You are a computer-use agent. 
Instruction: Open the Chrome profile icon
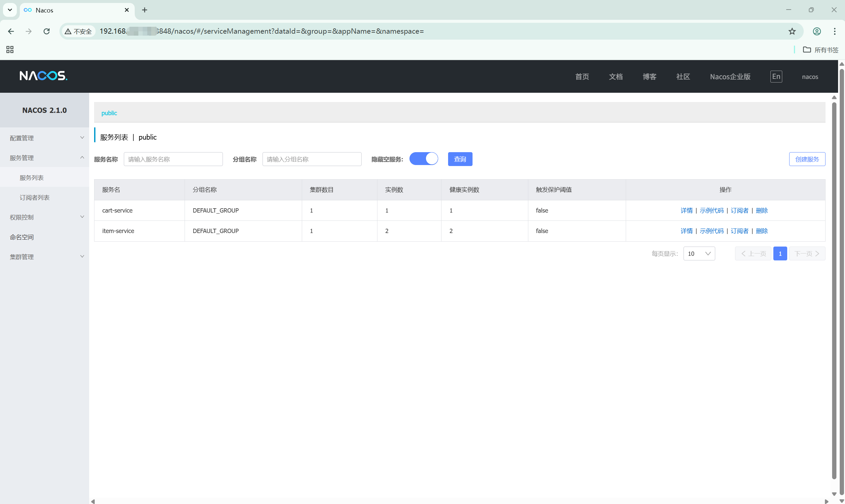point(817,31)
